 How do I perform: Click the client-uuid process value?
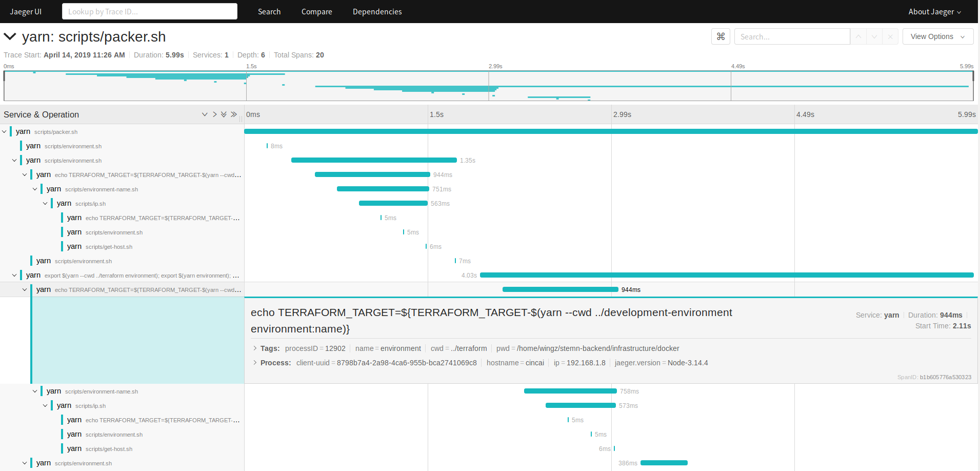tap(407, 363)
